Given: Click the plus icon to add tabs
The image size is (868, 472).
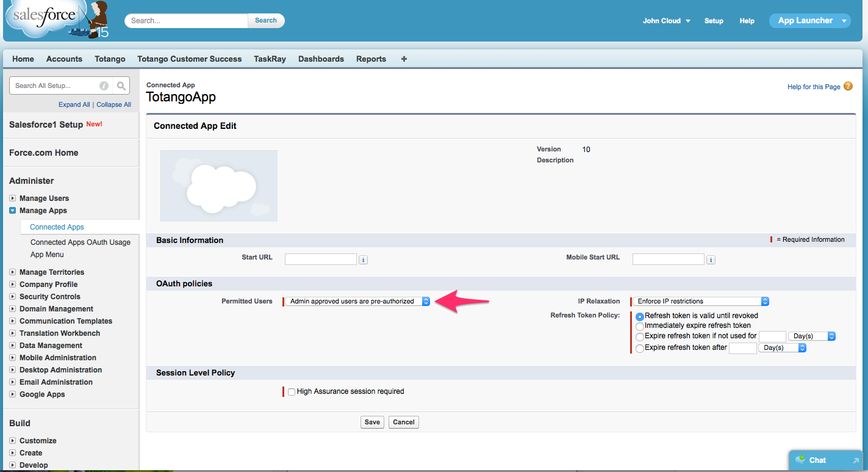Looking at the screenshot, I should tap(404, 59).
